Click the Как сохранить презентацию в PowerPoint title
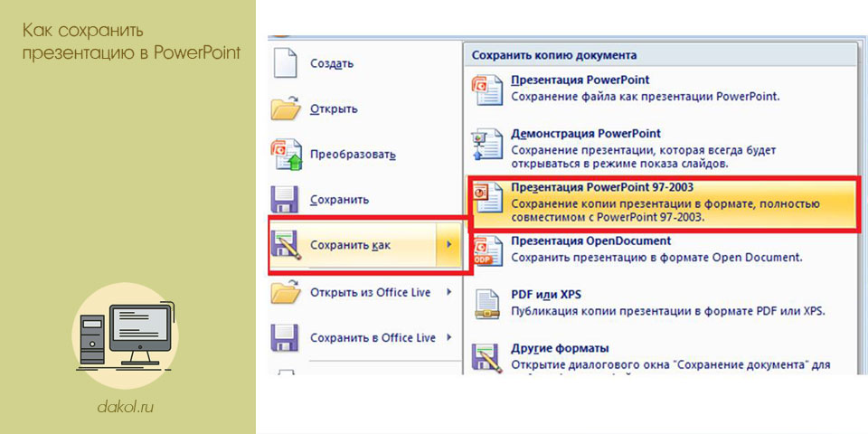This screenshot has height=434, width=868. point(131,42)
